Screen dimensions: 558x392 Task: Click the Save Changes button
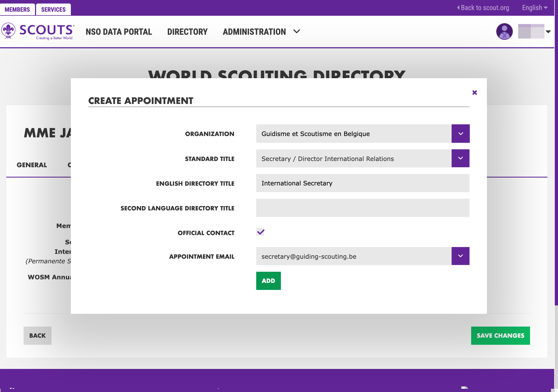500,336
